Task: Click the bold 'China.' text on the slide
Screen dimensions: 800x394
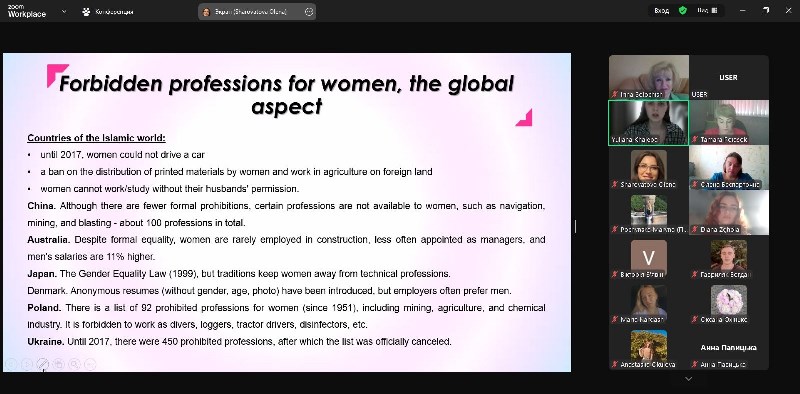Action: tap(41, 206)
